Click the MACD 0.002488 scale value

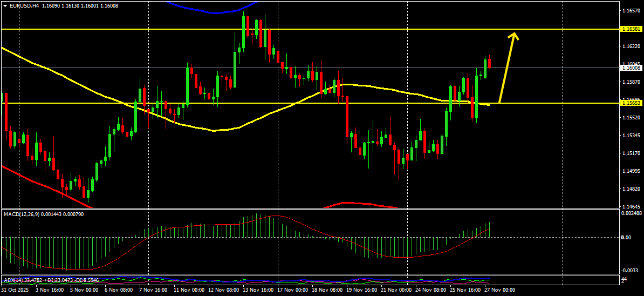631,213
